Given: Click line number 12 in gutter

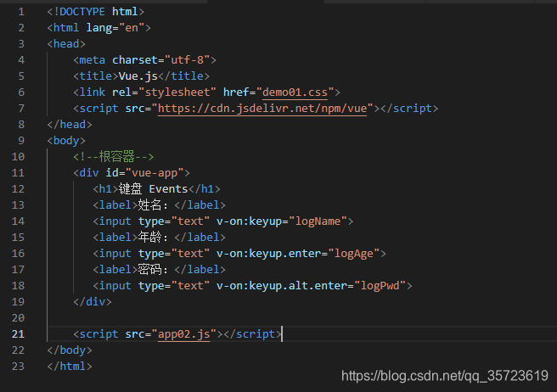Looking at the screenshot, I should click(18, 189).
